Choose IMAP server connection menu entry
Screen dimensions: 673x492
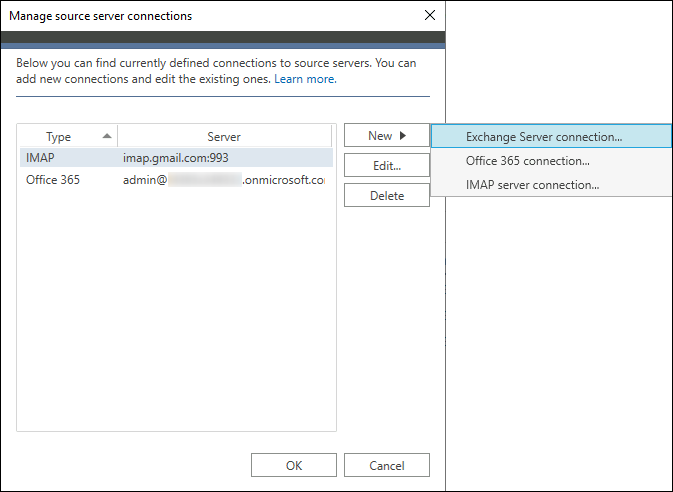551,185
